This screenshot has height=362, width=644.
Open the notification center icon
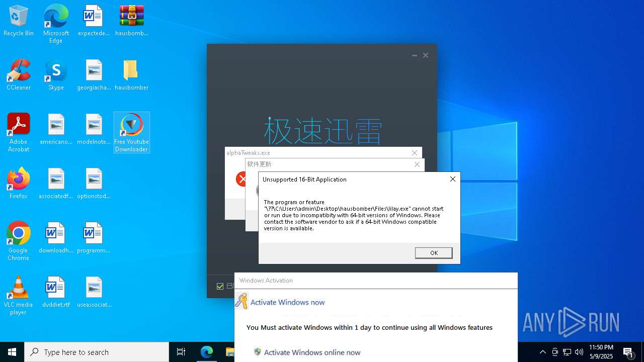click(628, 352)
